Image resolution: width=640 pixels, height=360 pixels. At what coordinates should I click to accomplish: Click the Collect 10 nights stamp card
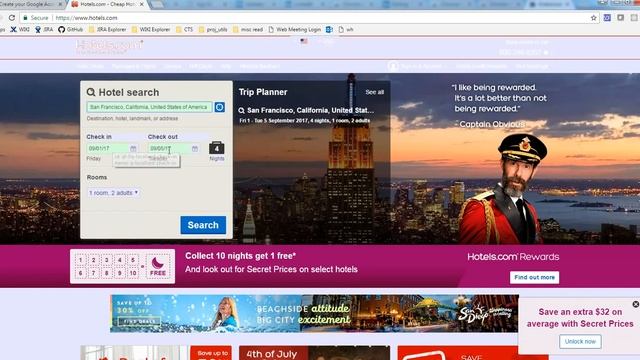(122, 267)
